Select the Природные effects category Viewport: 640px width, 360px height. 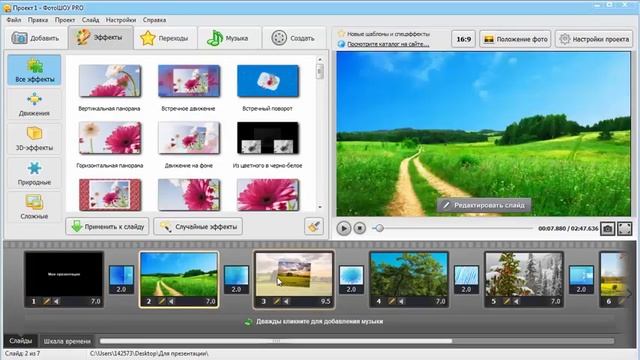click(x=34, y=173)
